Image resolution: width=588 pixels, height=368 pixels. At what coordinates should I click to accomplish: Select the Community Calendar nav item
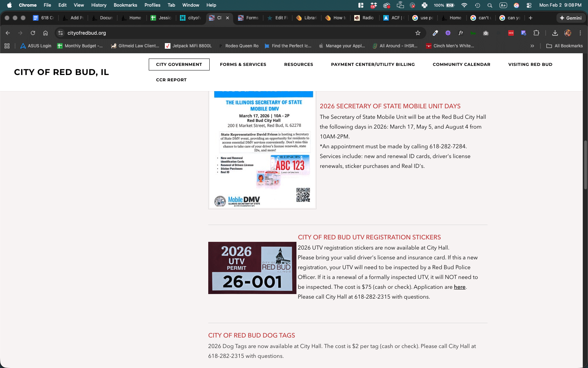tap(461, 64)
